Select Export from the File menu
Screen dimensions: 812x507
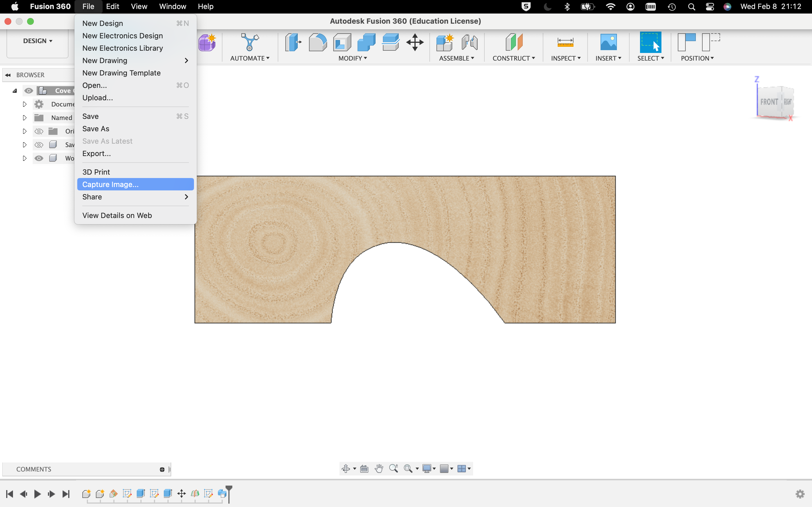pos(97,154)
